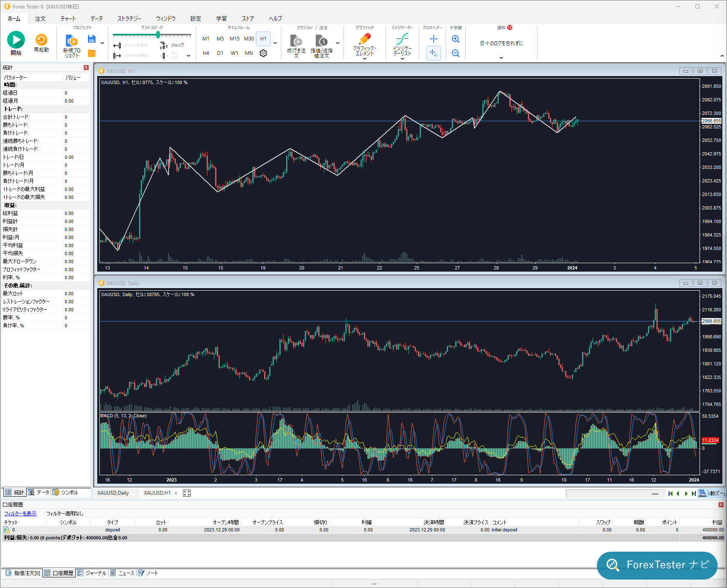Zoom out on the chart

pyautogui.click(x=456, y=53)
